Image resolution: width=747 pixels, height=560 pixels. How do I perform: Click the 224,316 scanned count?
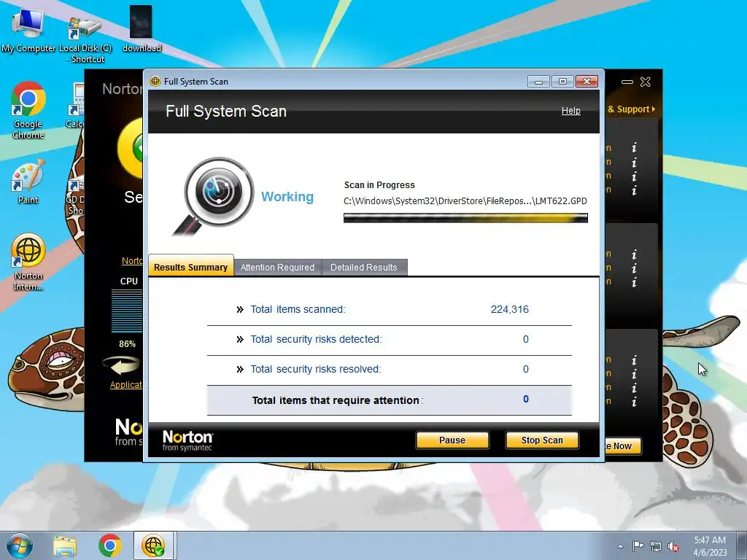click(x=510, y=309)
